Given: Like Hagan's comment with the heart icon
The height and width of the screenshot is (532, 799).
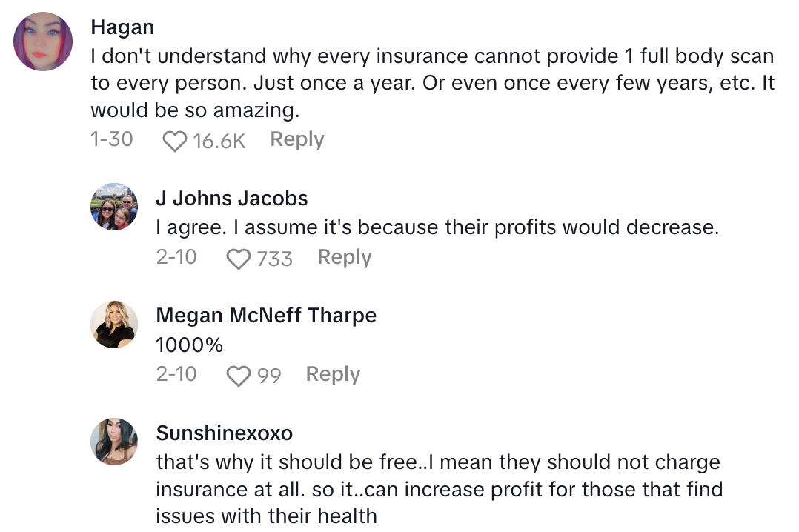Looking at the screenshot, I should pos(174,141).
